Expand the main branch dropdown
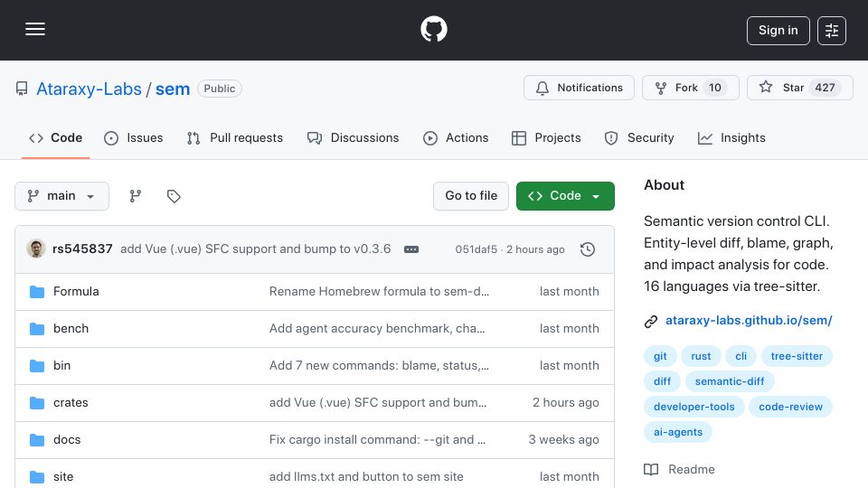Viewport: 868px width, 488px height. click(x=62, y=196)
